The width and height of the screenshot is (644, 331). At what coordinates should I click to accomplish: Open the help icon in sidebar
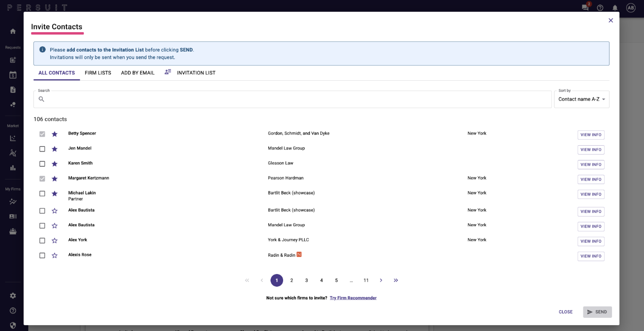[x=13, y=311]
